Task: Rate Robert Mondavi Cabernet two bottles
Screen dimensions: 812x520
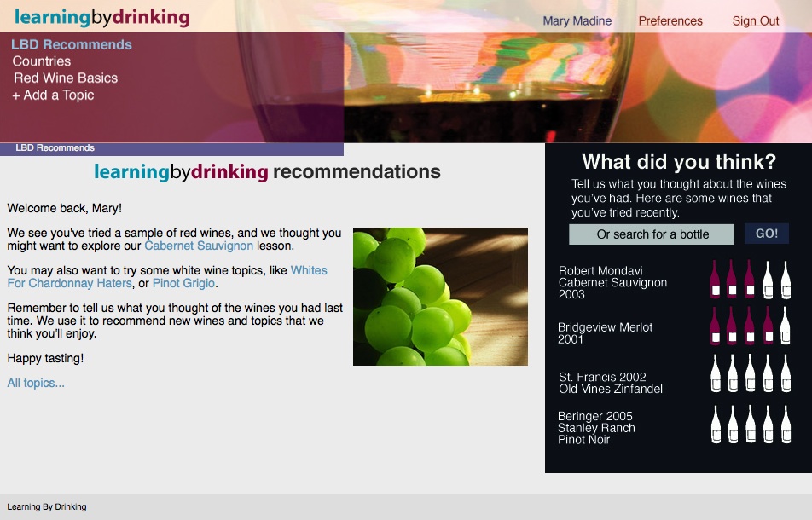Action: point(732,279)
